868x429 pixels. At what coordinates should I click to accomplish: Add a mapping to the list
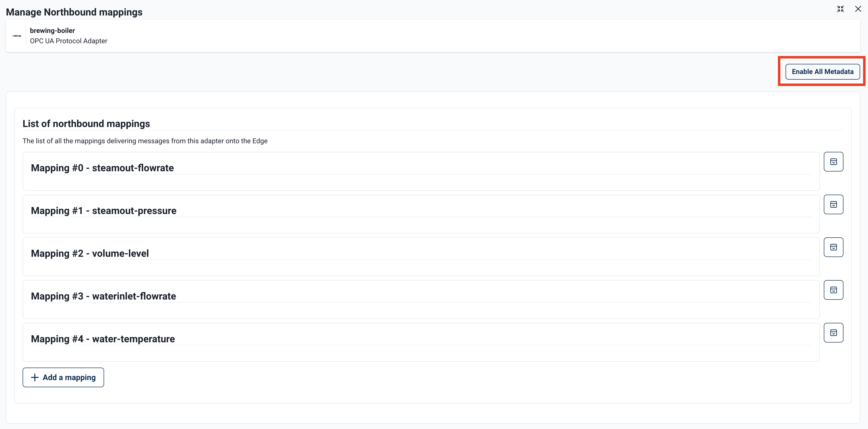[x=63, y=377]
